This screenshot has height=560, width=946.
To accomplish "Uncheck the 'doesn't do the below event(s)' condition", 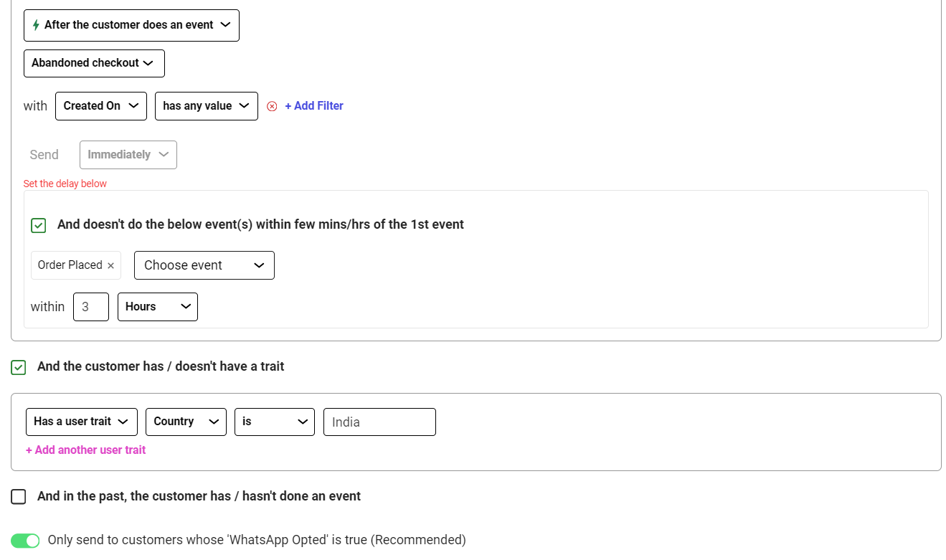I will coord(38,224).
